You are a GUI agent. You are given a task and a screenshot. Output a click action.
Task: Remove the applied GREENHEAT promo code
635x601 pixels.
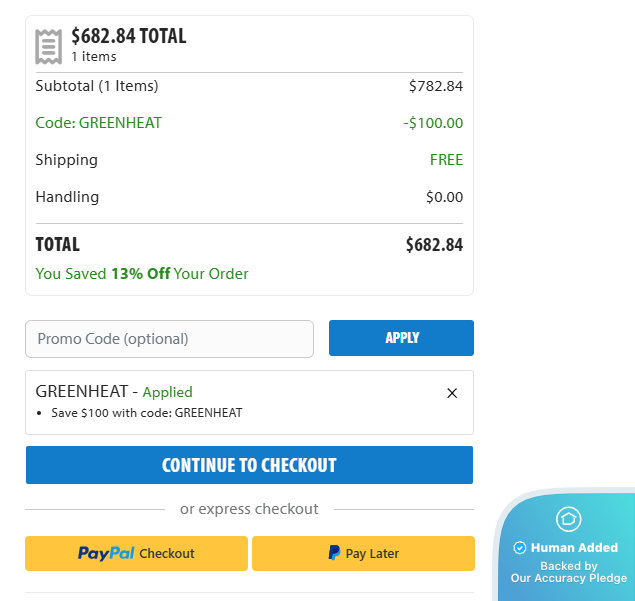[452, 393]
